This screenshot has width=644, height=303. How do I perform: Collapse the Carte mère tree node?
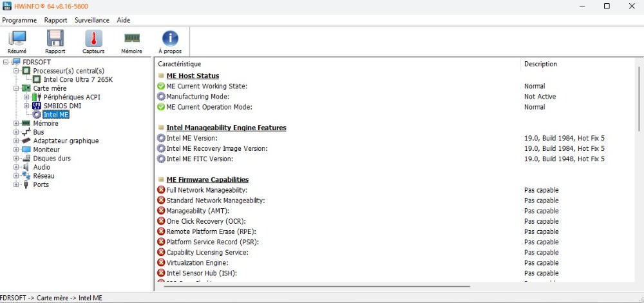coord(16,88)
